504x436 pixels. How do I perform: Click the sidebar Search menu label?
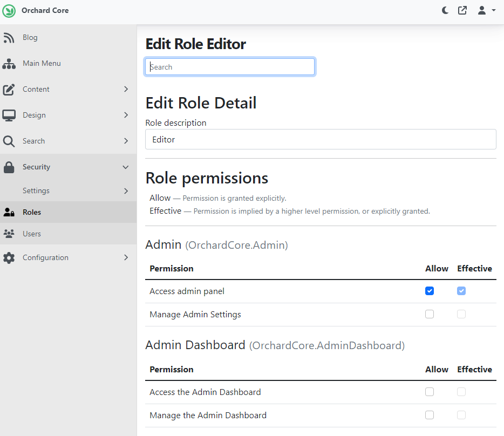[34, 141]
